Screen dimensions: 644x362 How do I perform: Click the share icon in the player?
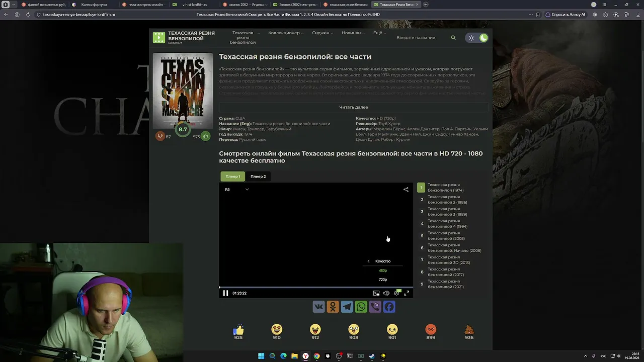[x=406, y=190]
